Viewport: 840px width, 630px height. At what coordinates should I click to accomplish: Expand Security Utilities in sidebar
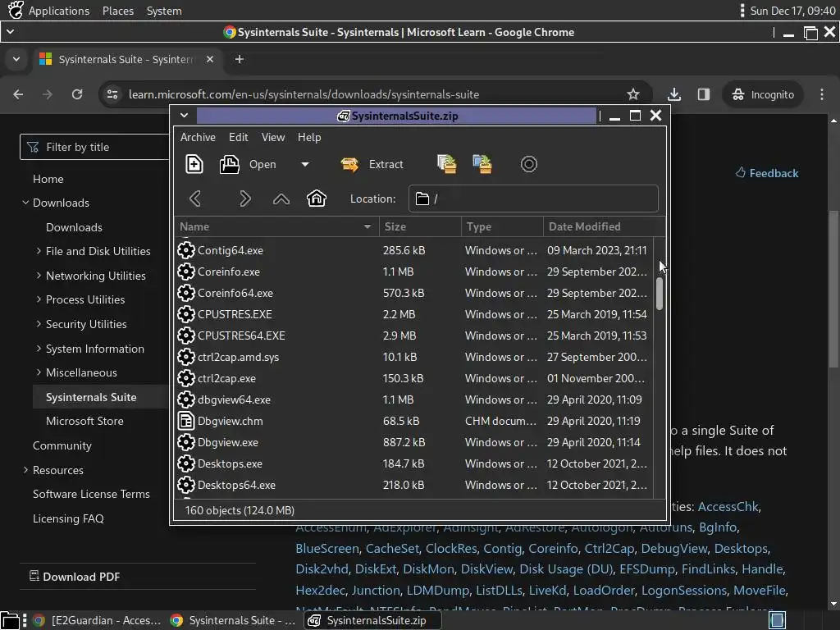coord(39,324)
